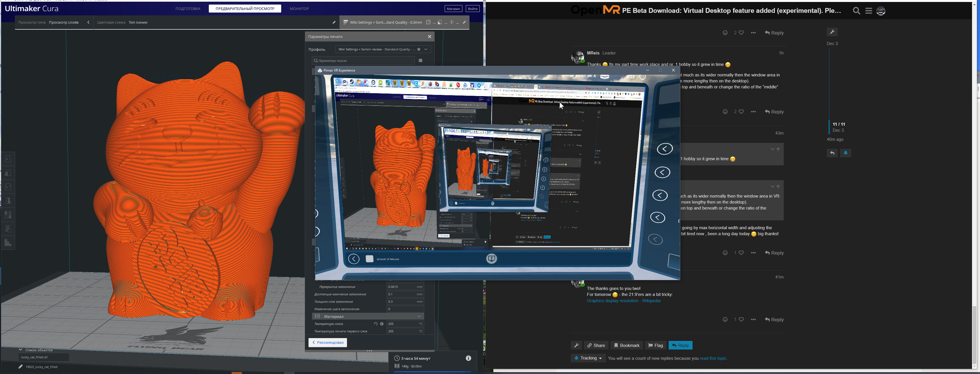This screenshot has width=980, height=374.
Task: Open the Магазин marketplace button
Action: (453, 8)
